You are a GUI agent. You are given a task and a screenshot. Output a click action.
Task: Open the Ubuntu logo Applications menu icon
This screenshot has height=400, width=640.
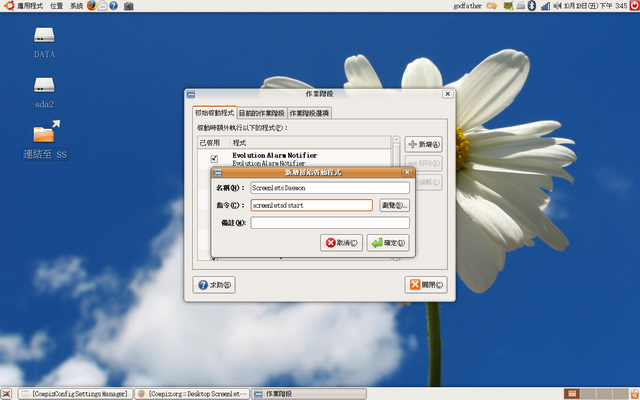point(9,6)
